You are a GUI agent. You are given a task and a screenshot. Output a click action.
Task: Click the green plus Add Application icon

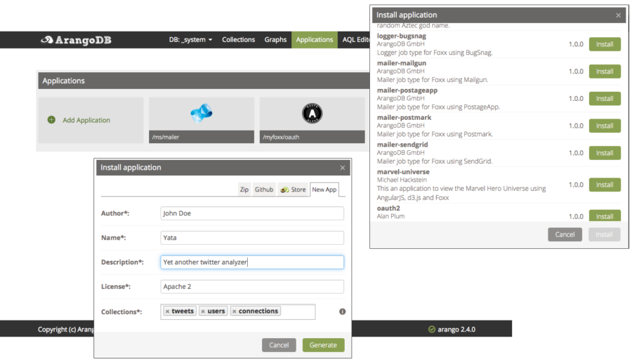coord(51,120)
